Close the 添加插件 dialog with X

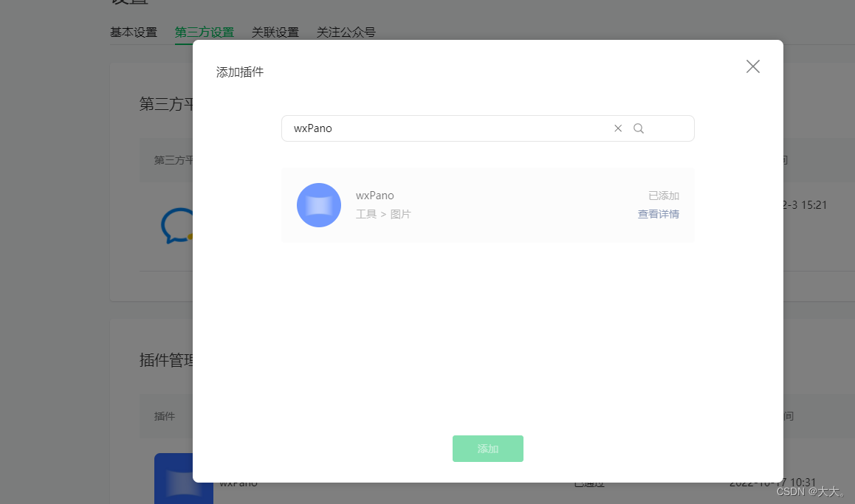752,66
